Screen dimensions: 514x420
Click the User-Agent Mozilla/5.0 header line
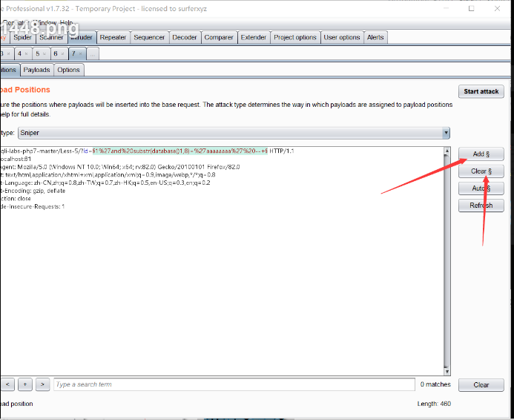(120, 167)
